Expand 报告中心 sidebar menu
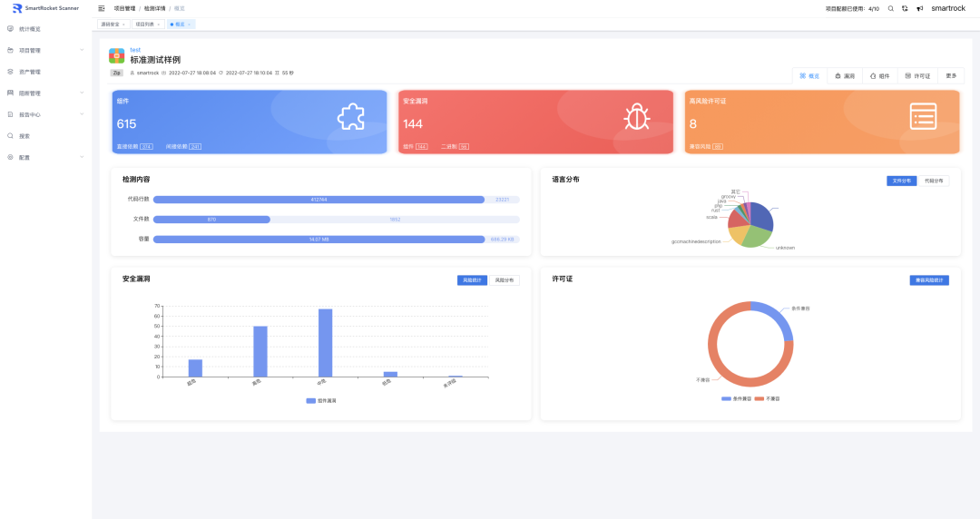Image resolution: width=980 pixels, height=519 pixels. point(30,115)
